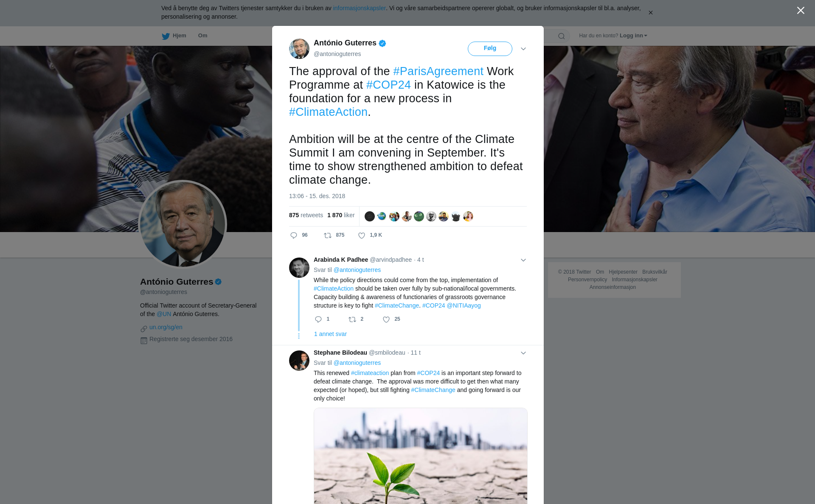Screen dimensions: 815x504
Task: Open the Om menu item
Action: pyautogui.click(x=202, y=36)
